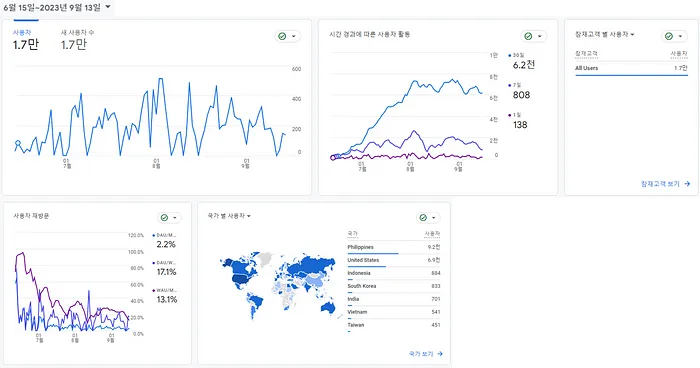Expand arrow beside check in 사용자 chart card
The width and height of the screenshot is (700, 368).
[x=294, y=36]
